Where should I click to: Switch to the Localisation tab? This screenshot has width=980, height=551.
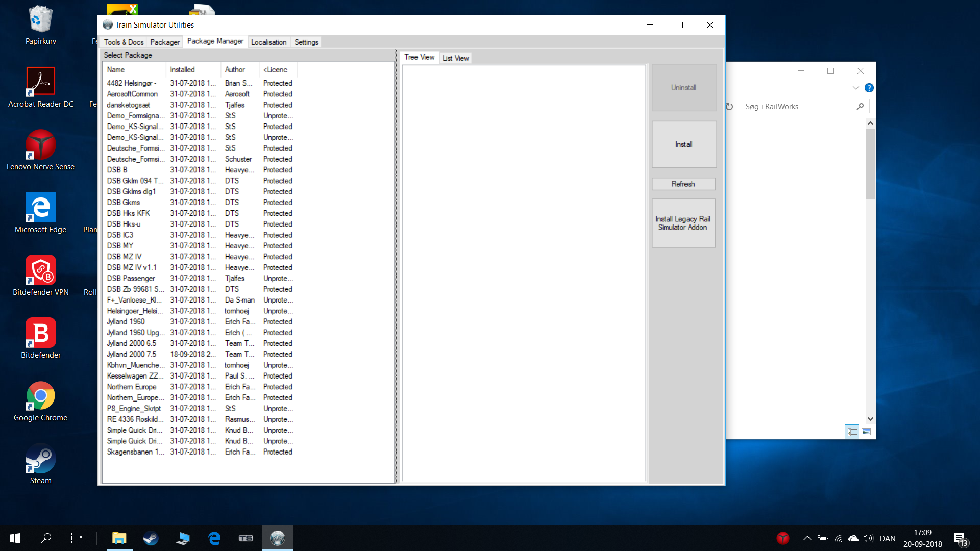268,42
